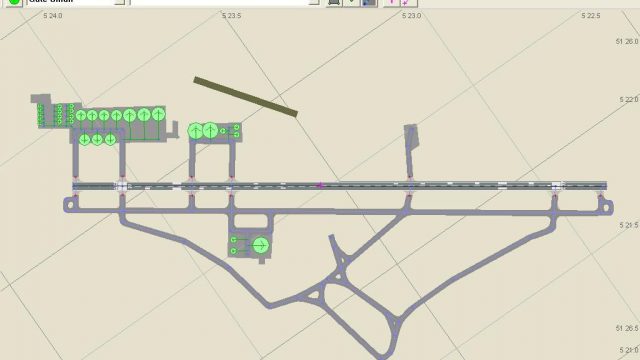
Task: Select the lower small parking spot on the south apron
Action: (233, 251)
